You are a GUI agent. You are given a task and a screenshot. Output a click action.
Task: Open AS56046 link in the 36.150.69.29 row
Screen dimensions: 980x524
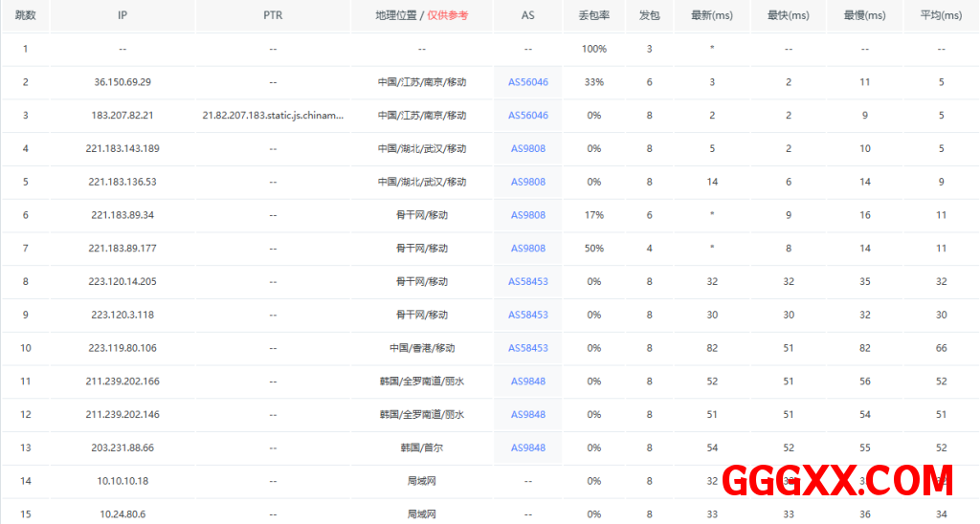527,82
